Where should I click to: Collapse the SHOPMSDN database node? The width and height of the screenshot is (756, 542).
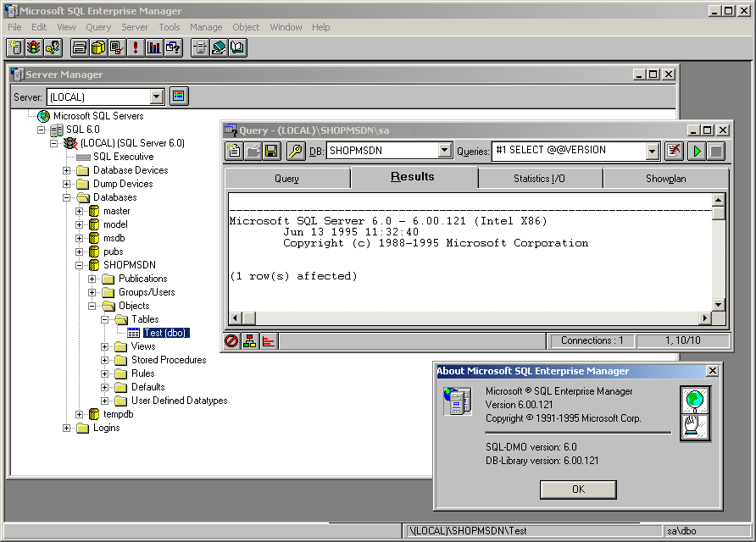tap(80, 265)
